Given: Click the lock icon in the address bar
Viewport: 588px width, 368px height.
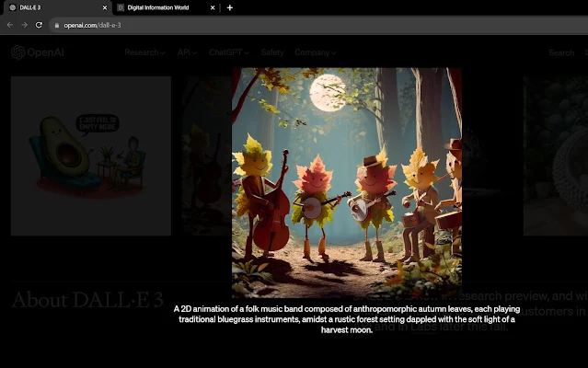Looking at the screenshot, I should click(57, 26).
